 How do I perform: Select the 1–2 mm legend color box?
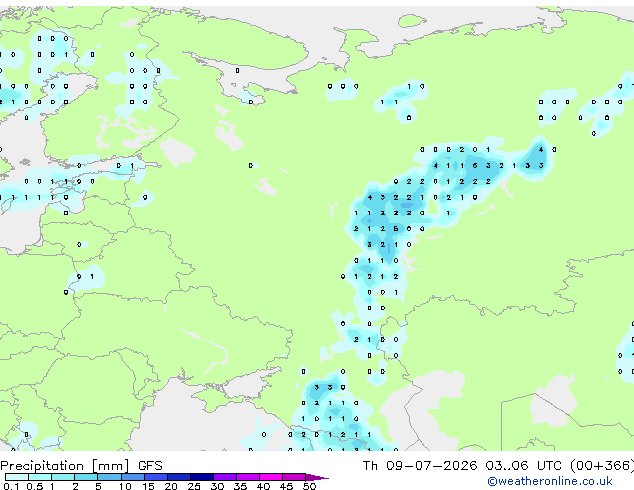pos(63,477)
